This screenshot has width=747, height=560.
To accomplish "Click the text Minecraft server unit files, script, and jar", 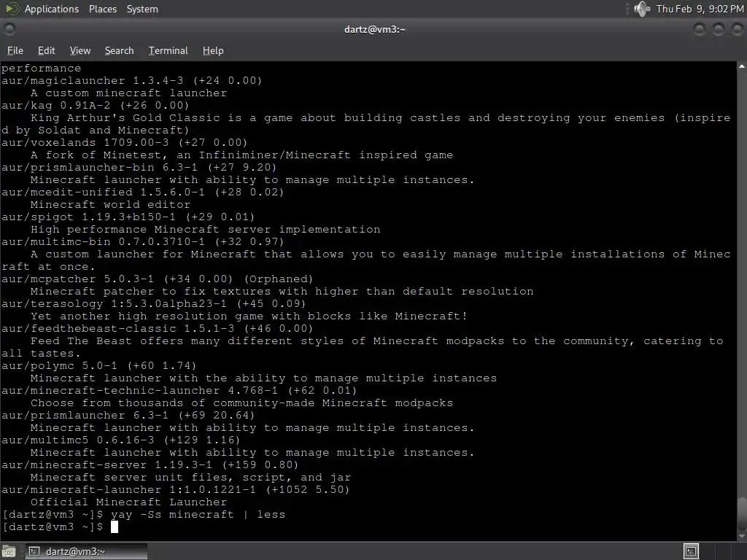I will point(190,477).
